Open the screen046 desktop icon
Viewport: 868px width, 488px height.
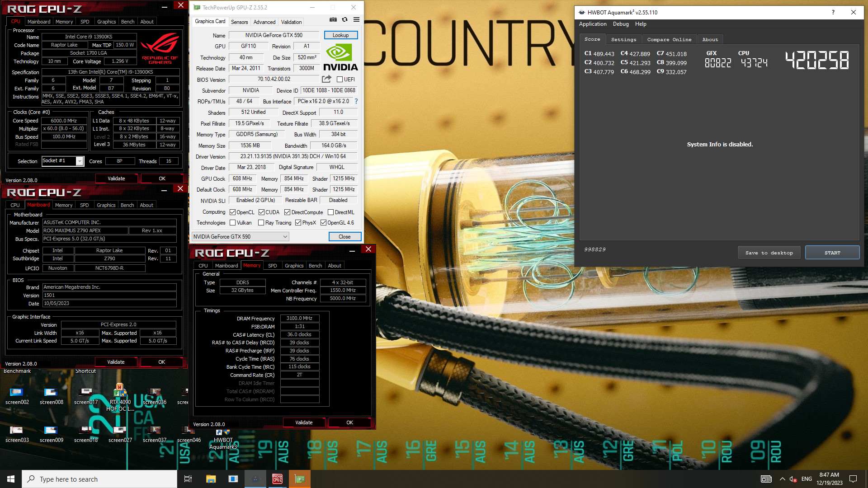click(189, 434)
